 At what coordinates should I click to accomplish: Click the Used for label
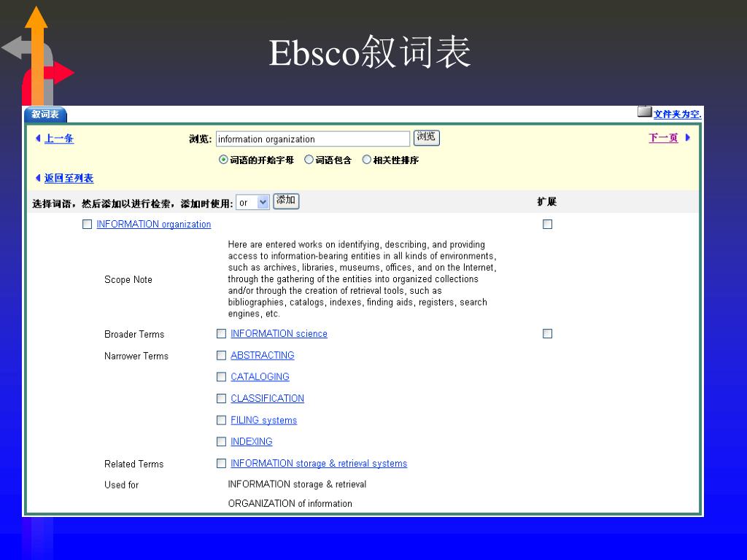[122, 485]
